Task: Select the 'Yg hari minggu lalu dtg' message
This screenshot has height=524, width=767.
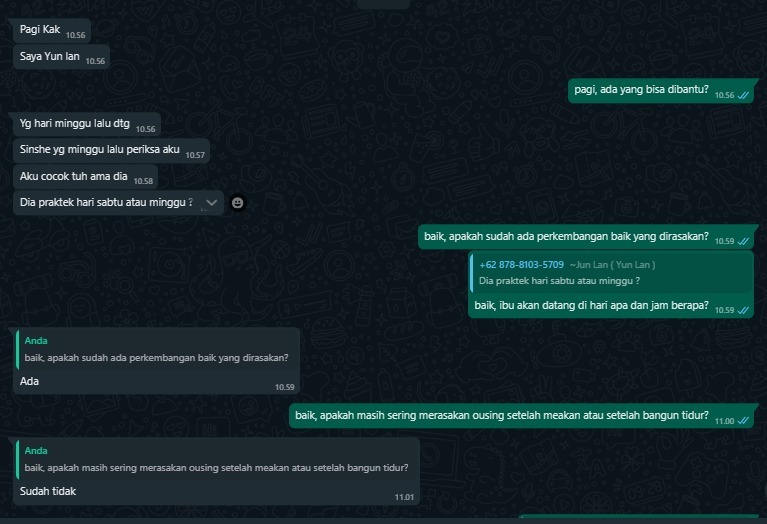Action: (87, 124)
